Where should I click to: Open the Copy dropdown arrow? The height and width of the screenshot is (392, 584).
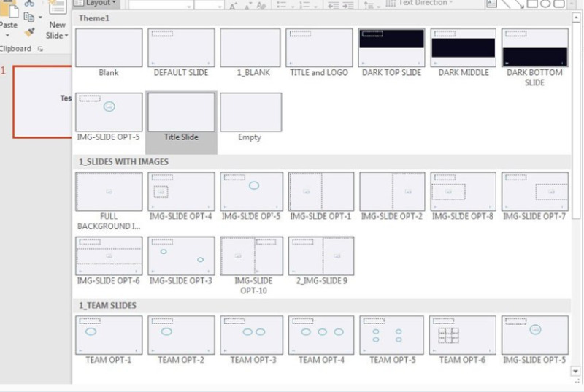point(40,17)
